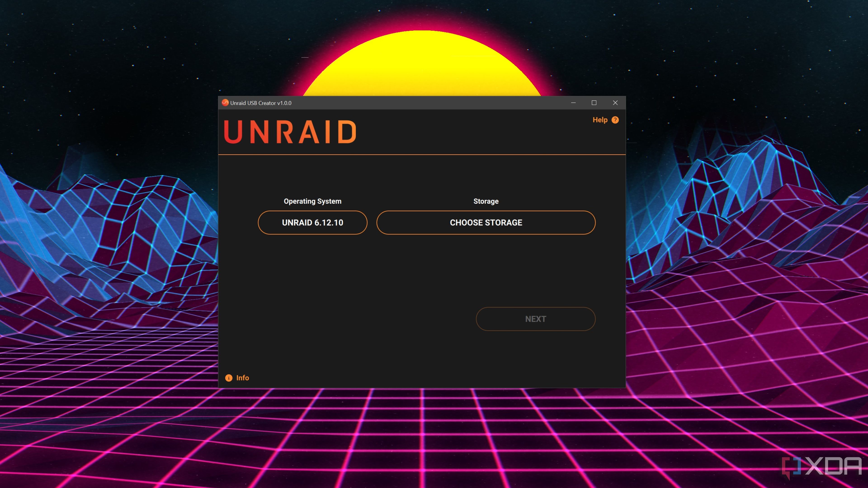Click the Info icon at bottom left

click(229, 377)
